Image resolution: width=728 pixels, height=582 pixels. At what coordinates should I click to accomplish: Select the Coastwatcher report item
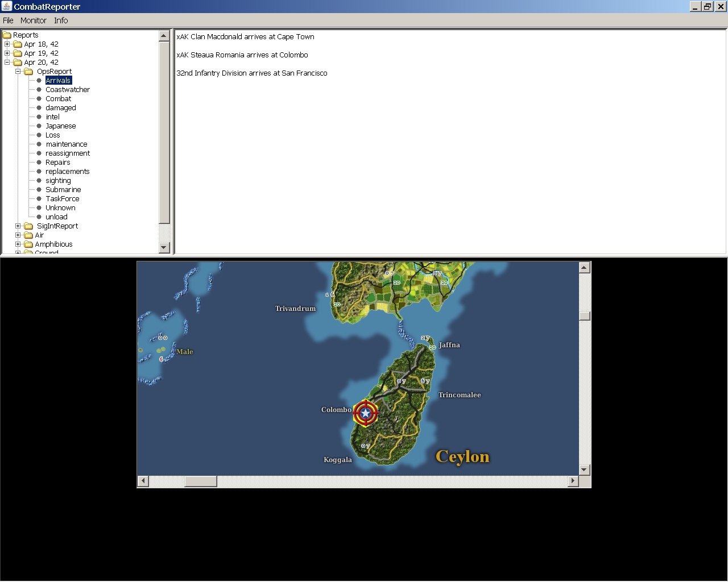pos(68,90)
